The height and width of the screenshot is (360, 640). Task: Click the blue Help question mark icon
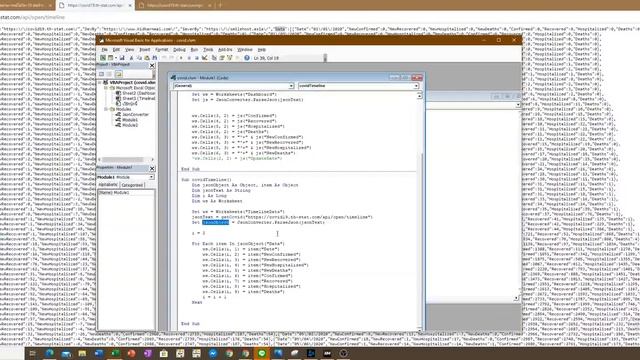(x=247, y=58)
